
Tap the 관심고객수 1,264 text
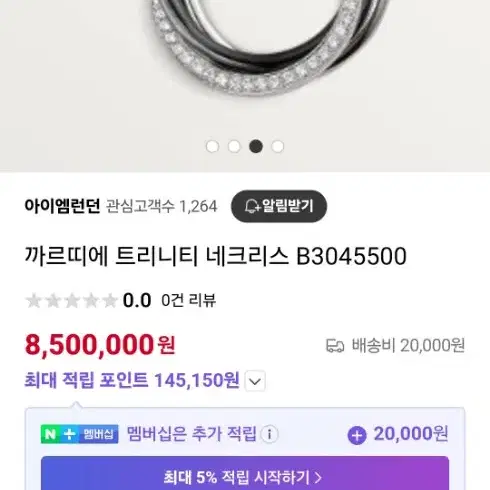pyautogui.click(x=162, y=206)
